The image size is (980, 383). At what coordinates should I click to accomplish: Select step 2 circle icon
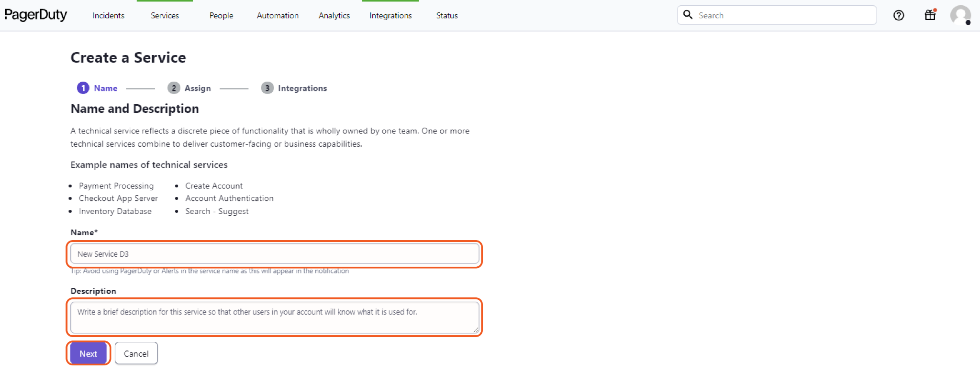[x=174, y=88]
